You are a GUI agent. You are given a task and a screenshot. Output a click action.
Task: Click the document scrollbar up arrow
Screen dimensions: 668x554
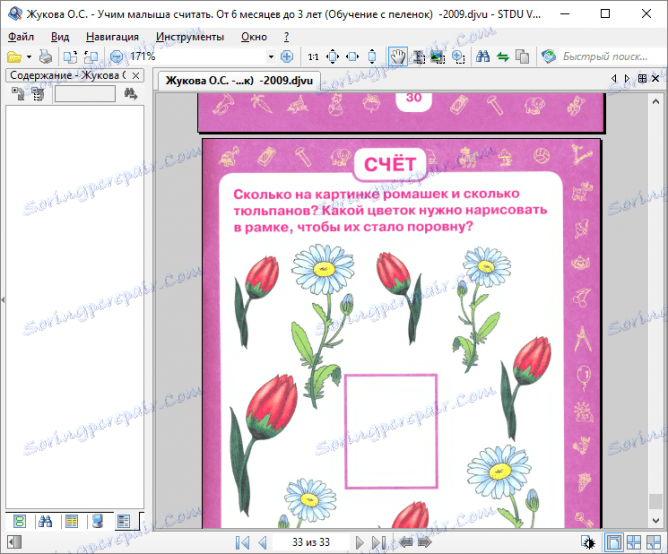[656, 101]
